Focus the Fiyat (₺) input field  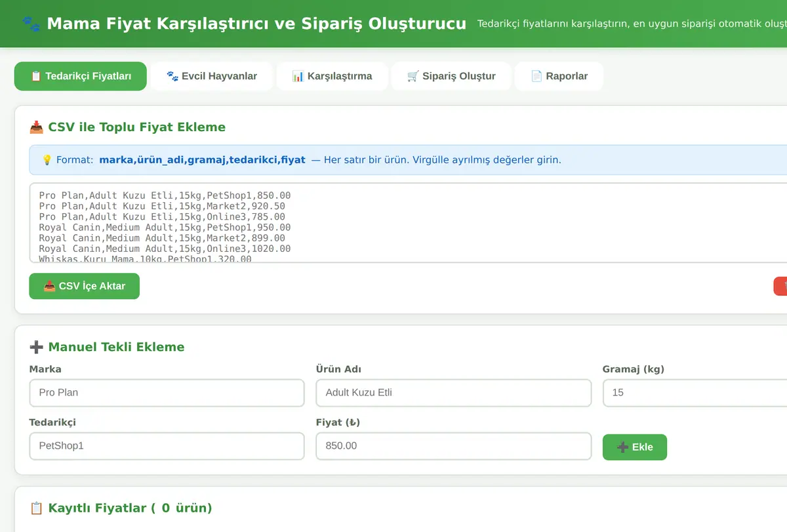453,446
